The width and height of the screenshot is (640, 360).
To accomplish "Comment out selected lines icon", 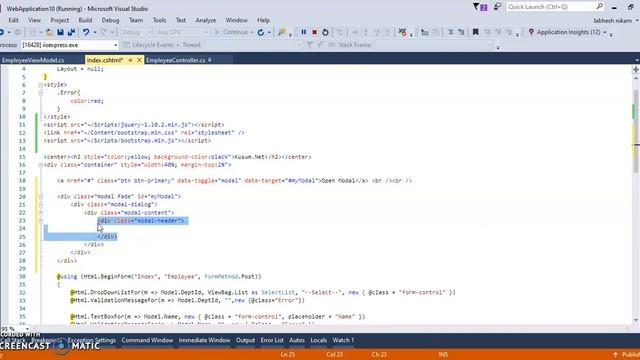I will [x=451, y=32].
